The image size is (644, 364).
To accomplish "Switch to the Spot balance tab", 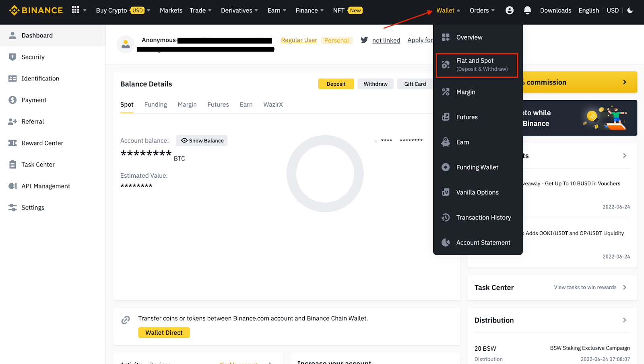I will click(127, 105).
